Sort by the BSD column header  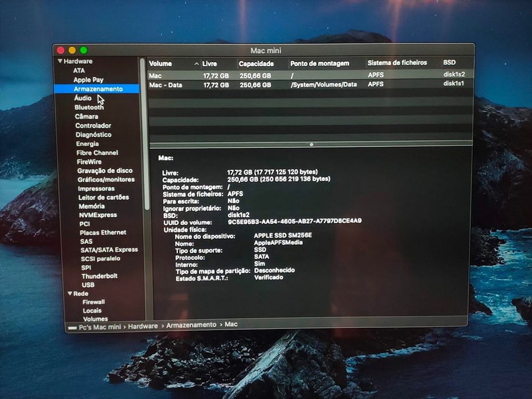click(449, 63)
